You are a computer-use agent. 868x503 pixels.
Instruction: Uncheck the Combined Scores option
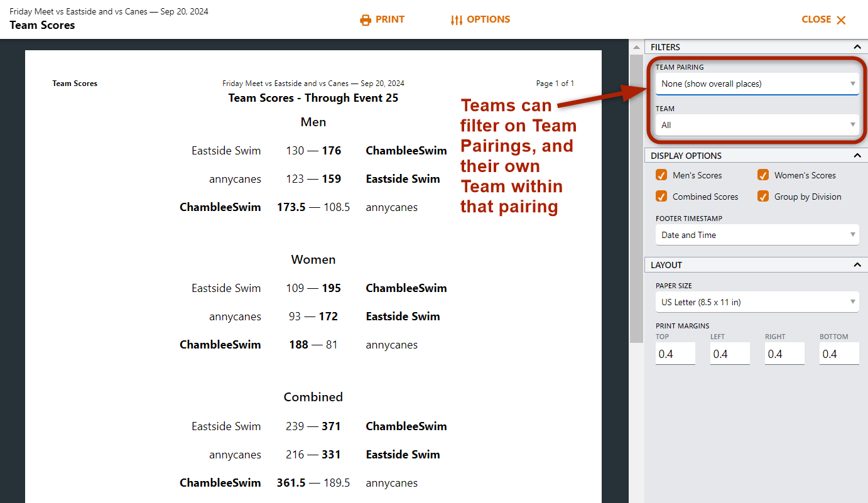coord(661,197)
